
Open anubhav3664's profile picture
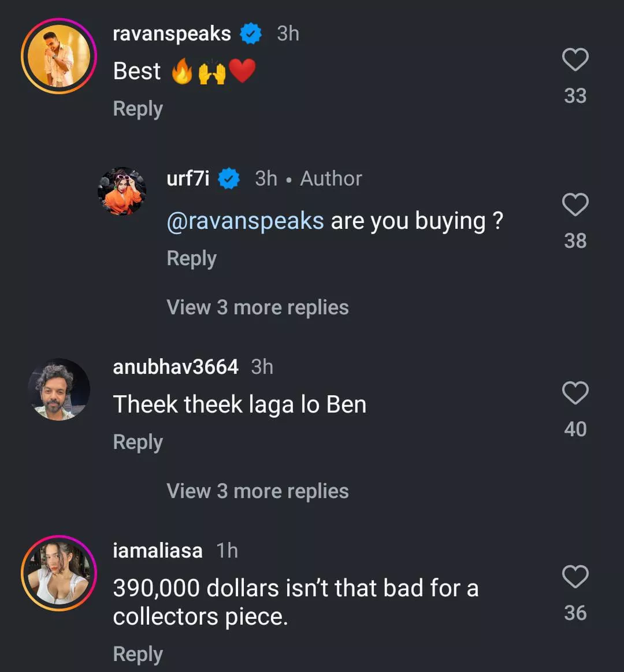coord(59,389)
